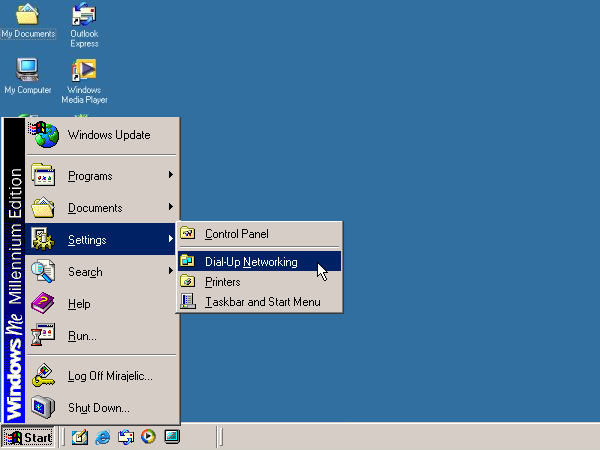This screenshot has height=450, width=600.
Task: Launch Windows Media Player from the Quick Launch bar
Action: coord(148,437)
